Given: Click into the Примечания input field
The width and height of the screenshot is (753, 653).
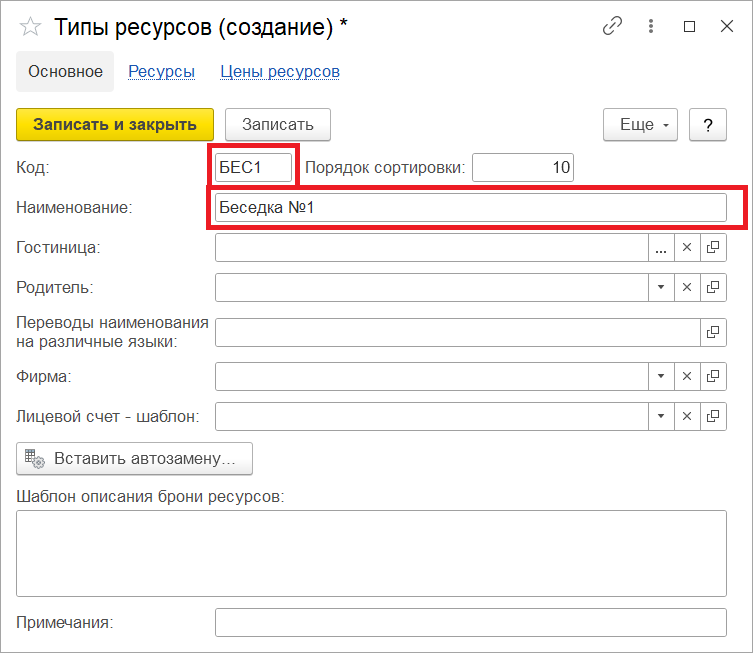Looking at the screenshot, I should pos(471,623).
